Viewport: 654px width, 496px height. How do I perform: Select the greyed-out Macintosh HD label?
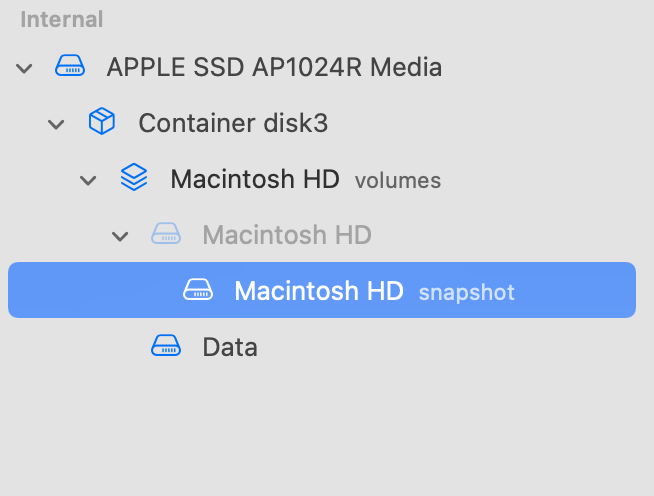287,236
